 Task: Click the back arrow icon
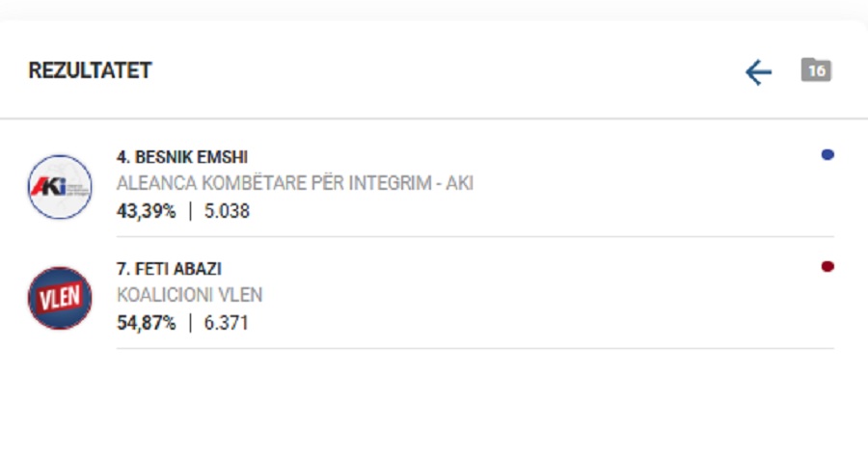[758, 72]
